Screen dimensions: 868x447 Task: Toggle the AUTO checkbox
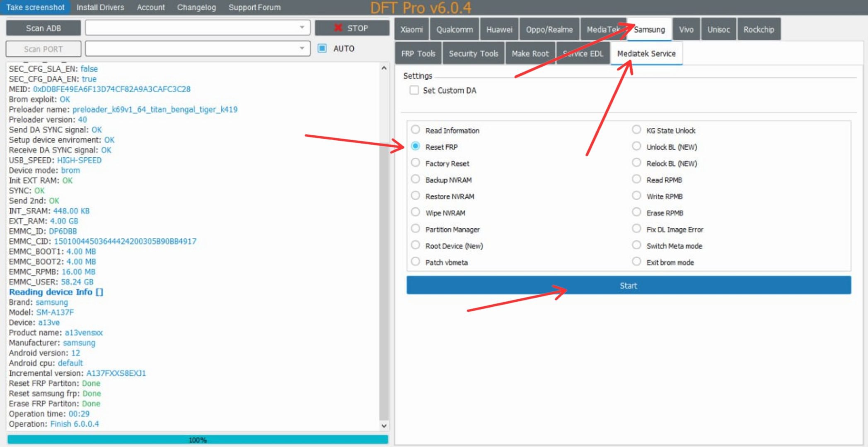click(x=322, y=48)
